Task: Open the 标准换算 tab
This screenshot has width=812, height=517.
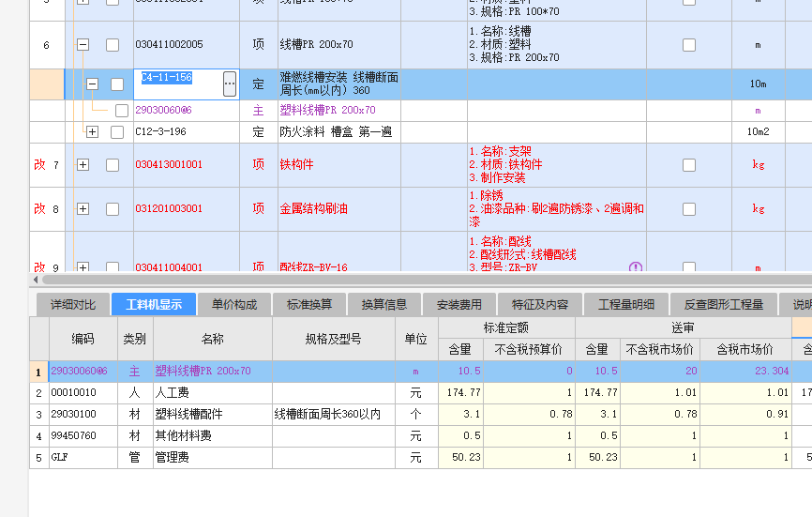Action: [x=309, y=305]
